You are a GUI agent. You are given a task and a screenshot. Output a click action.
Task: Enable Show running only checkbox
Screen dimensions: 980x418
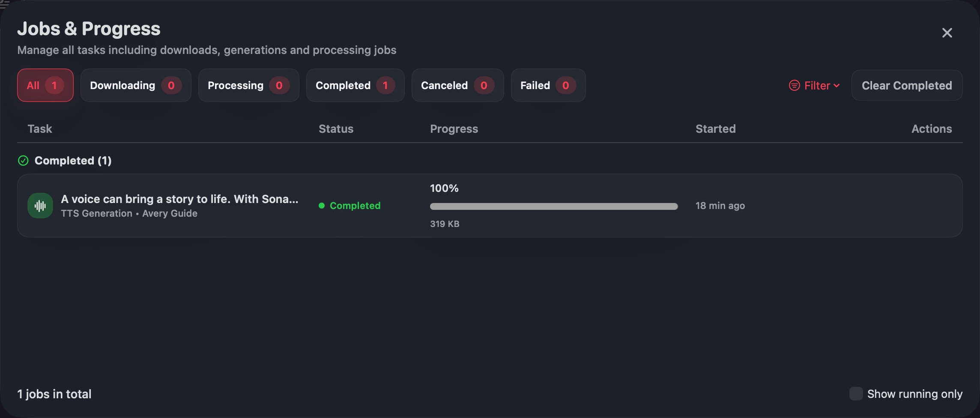pyautogui.click(x=856, y=394)
